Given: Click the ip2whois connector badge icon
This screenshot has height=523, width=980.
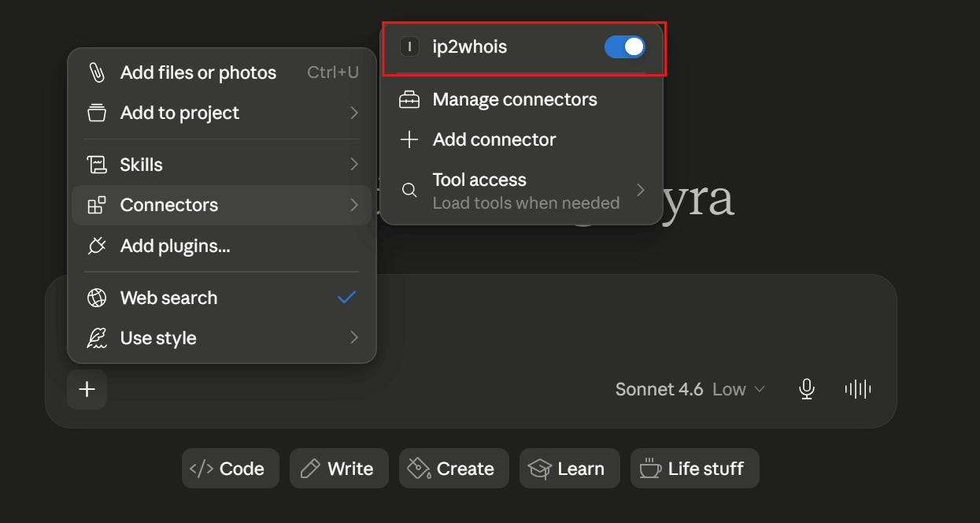Looking at the screenshot, I should [x=409, y=47].
